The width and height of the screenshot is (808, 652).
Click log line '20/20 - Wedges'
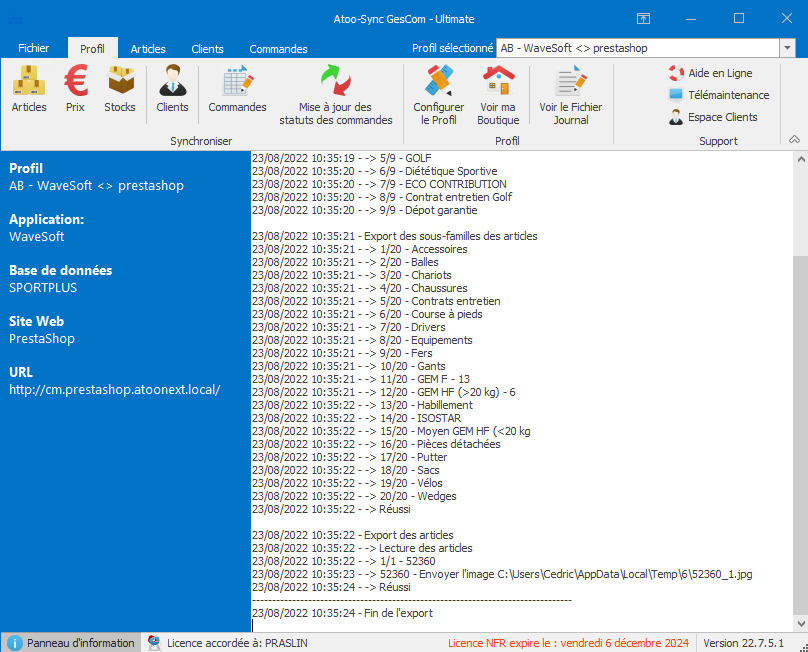click(x=354, y=496)
